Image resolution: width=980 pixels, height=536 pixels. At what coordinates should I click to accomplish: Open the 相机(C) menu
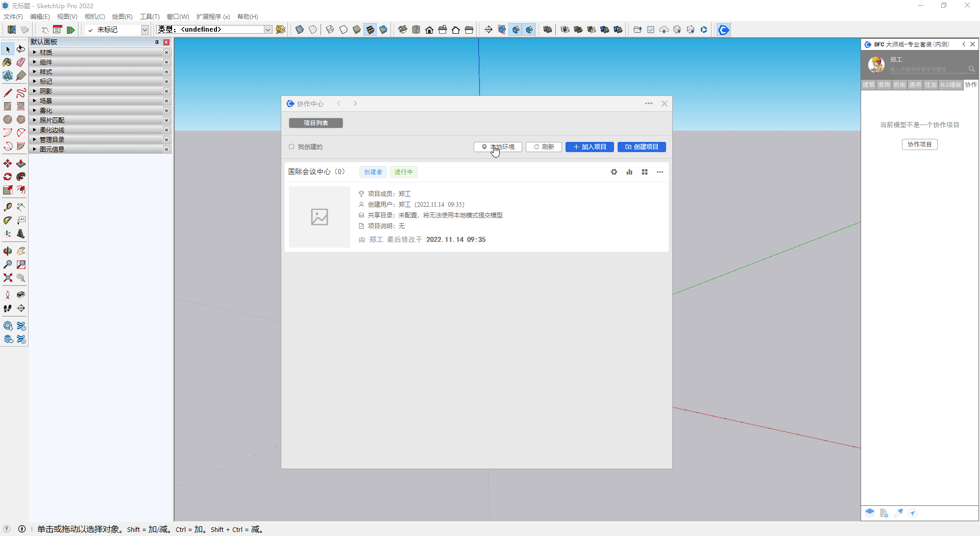tap(94, 17)
